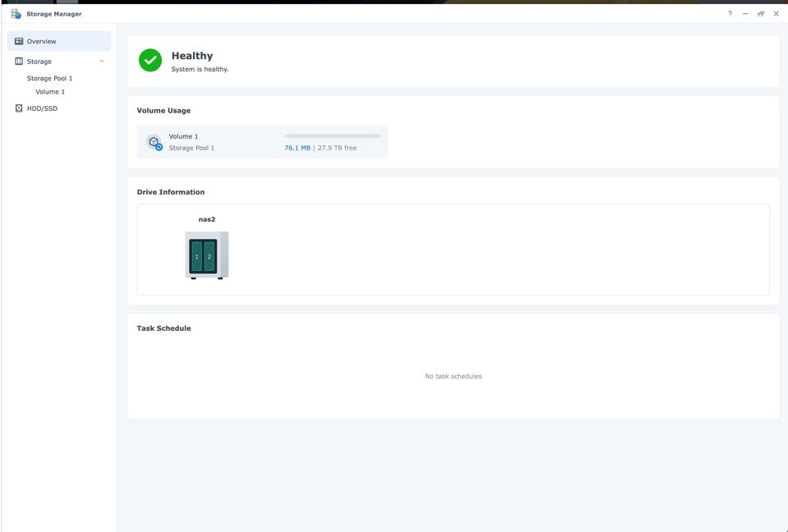Click the 76.1 MB used value
The image size is (788, 532).
297,148
